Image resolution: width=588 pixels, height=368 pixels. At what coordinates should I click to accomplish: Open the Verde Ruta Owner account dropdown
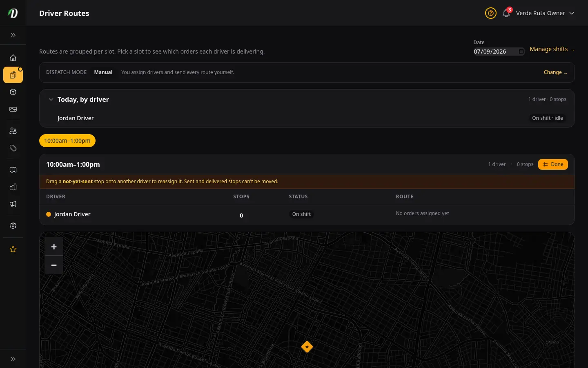[545, 13]
